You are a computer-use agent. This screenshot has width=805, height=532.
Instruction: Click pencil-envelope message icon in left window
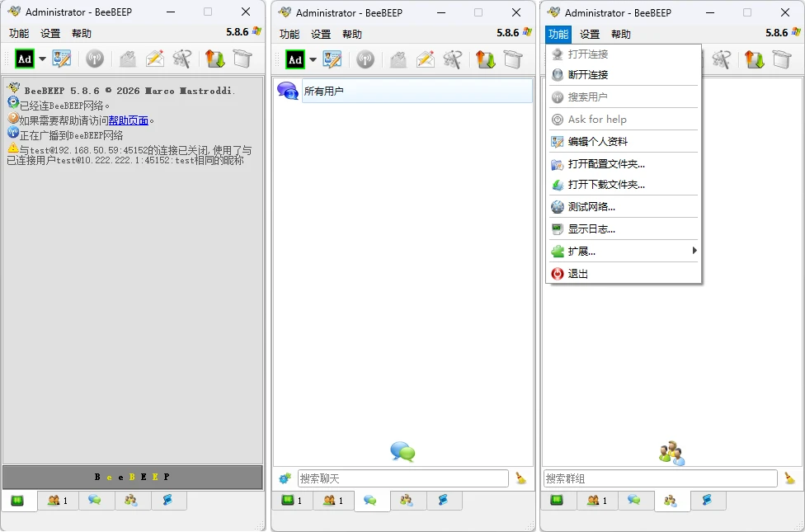(154, 59)
